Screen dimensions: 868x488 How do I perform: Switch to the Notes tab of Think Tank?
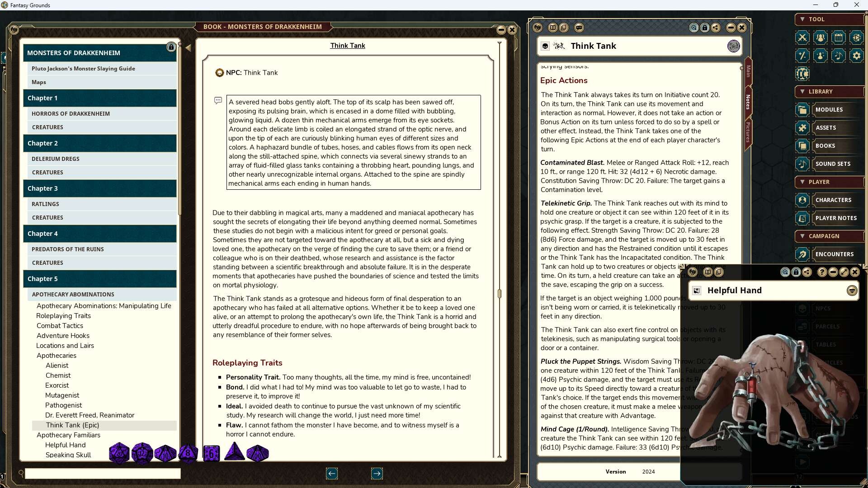point(748,102)
